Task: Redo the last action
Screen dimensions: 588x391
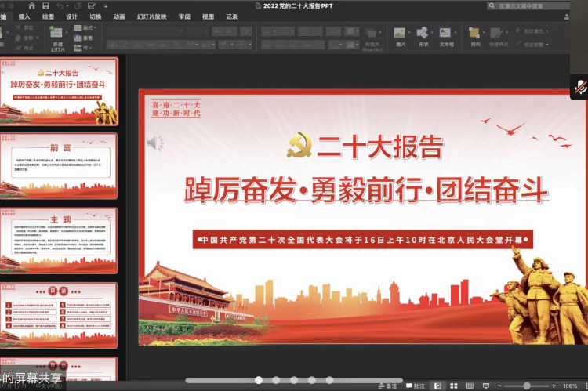Action: coord(78,5)
